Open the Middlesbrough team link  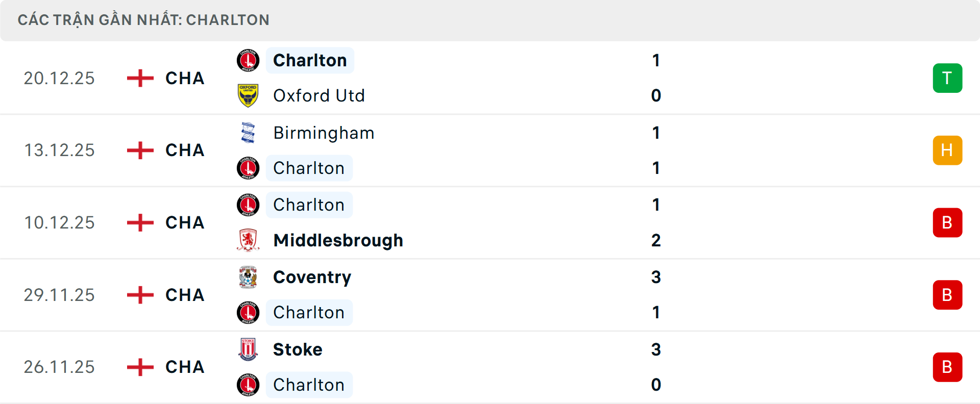click(338, 240)
